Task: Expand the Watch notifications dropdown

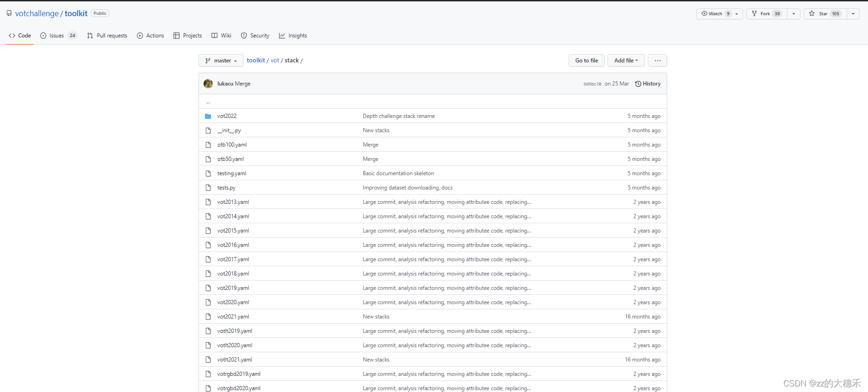Action: pos(737,14)
